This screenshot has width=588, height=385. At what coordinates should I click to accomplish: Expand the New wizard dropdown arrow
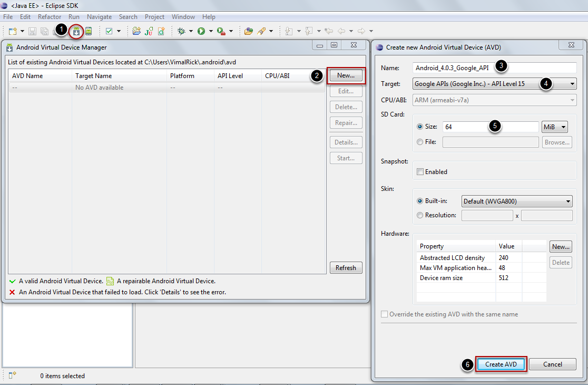(22, 31)
